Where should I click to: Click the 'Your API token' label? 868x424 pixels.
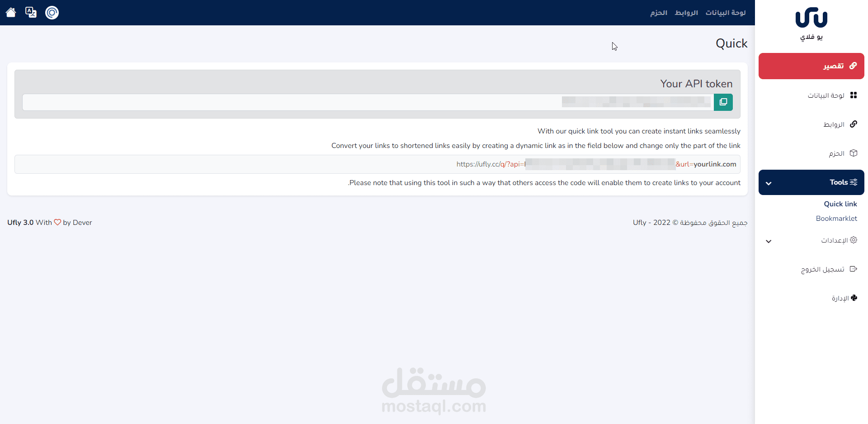coord(696,84)
